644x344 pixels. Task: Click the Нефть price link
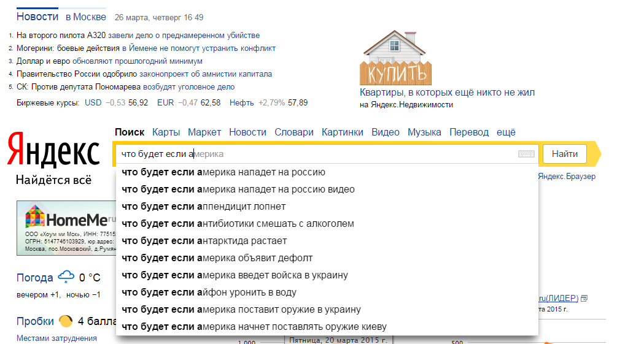(241, 102)
